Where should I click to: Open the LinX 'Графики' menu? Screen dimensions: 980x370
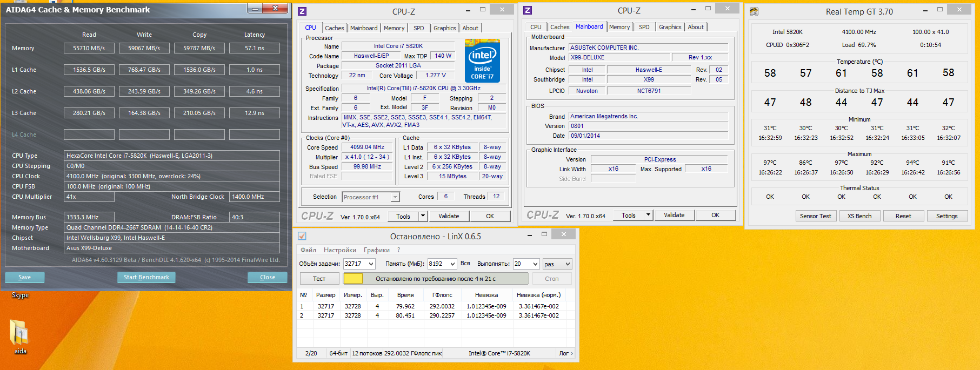(377, 250)
